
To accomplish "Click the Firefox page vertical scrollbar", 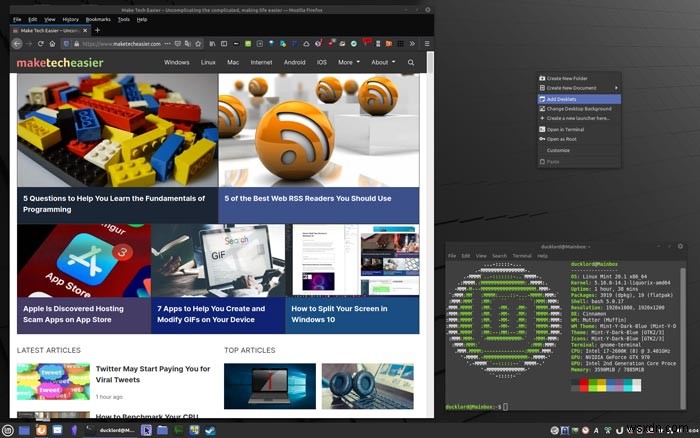I will coord(430,63).
